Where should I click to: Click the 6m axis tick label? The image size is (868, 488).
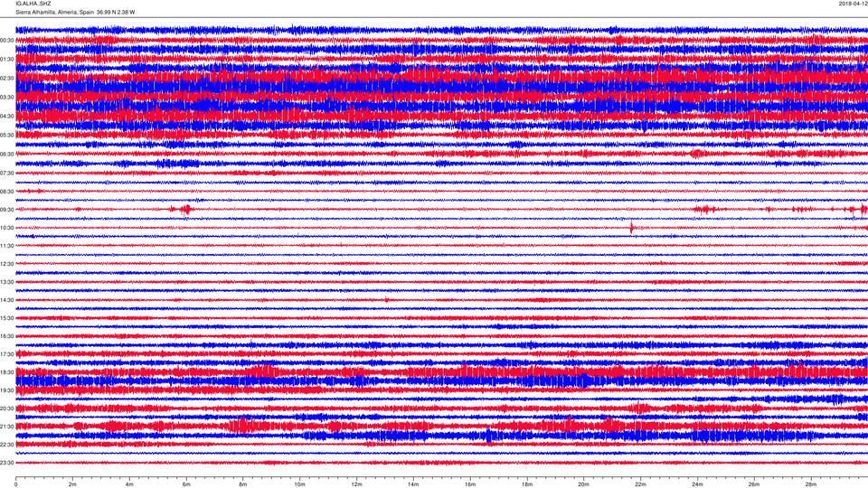[186, 484]
